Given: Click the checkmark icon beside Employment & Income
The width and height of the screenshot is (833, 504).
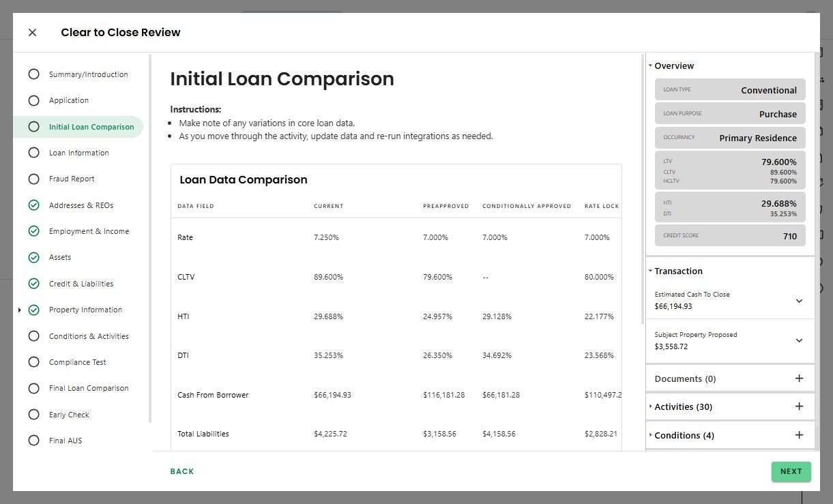Looking at the screenshot, I should 33,231.
